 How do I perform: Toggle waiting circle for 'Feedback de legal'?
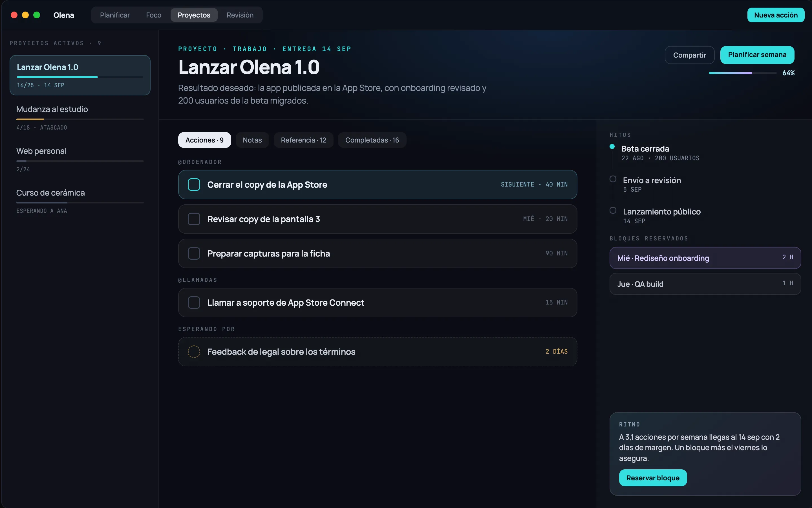pyautogui.click(x=194, y=351)
